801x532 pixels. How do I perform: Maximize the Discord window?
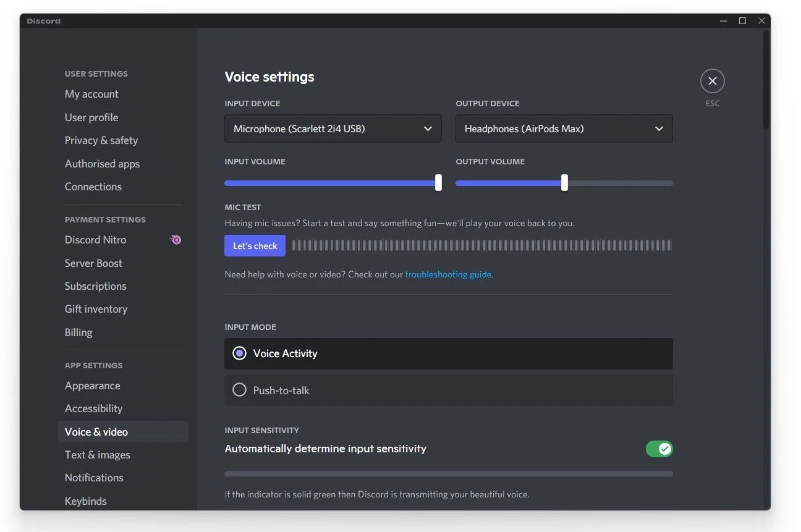point(743,21)
